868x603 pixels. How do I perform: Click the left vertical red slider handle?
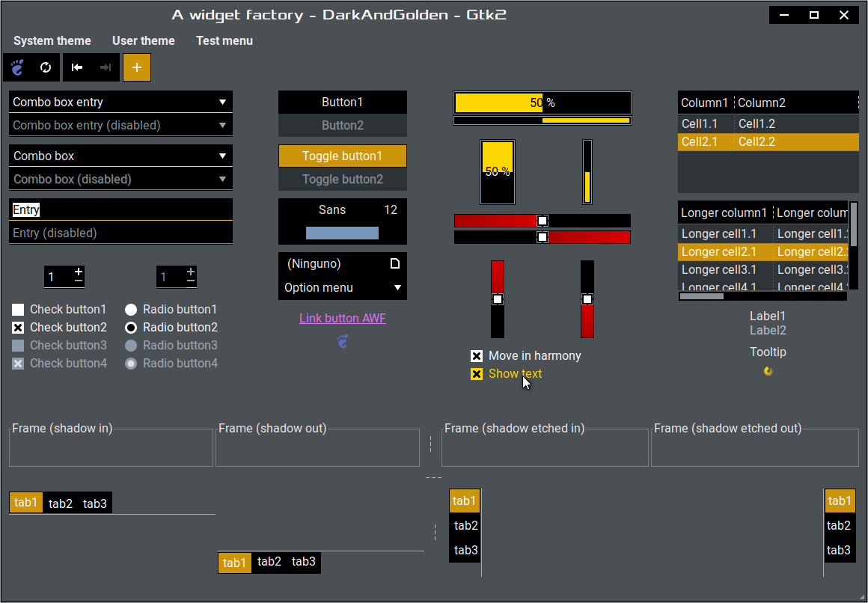pos(498,299)
